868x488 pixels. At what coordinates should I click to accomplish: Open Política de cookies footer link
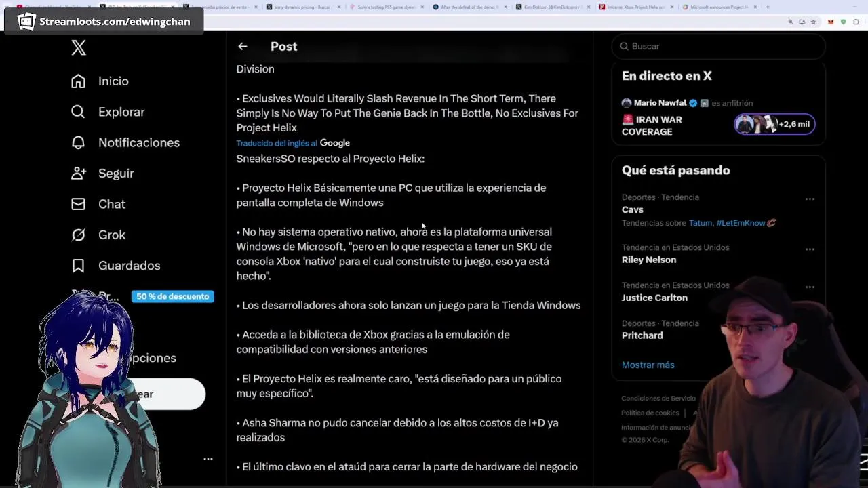click(650, 413)
